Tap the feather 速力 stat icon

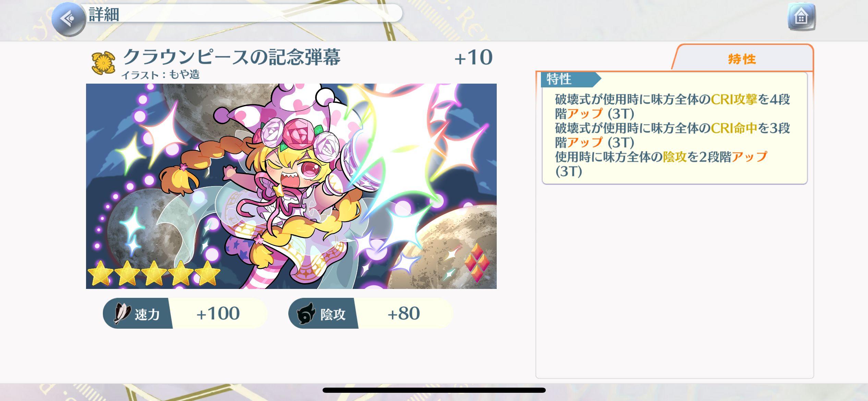pyautogui.click(x=122, y=313)
